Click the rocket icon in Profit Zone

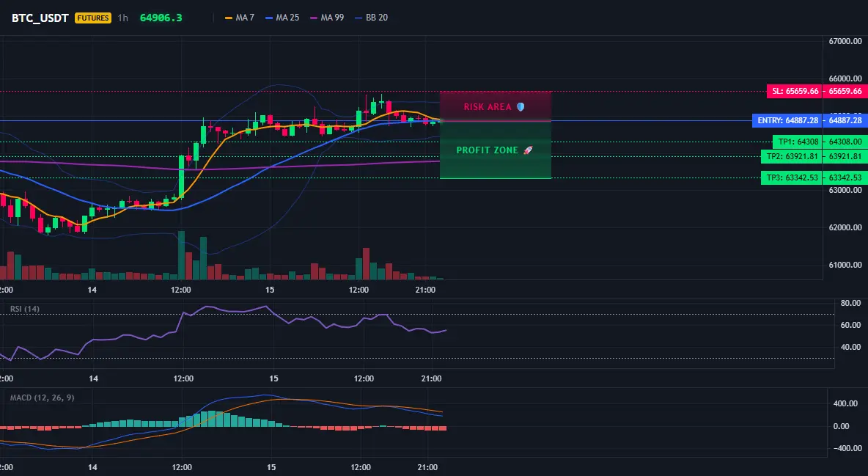tap(528, 150)
